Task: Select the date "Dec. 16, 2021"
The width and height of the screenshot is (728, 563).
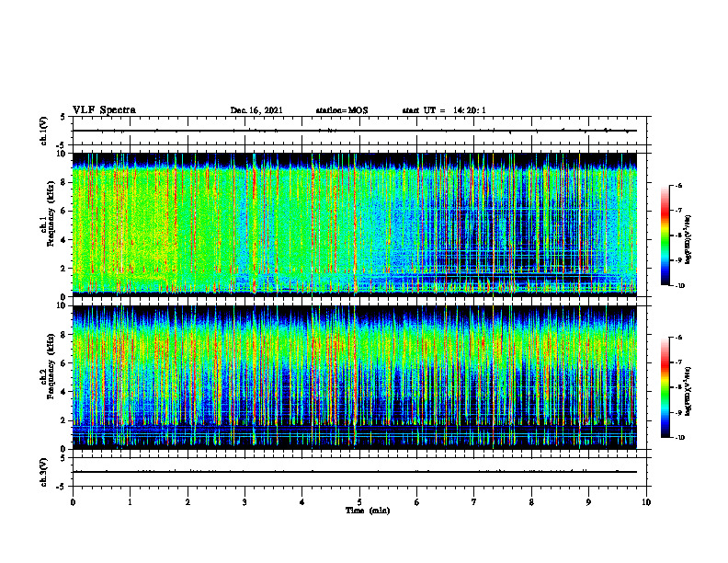Action: tap(256, 110)
